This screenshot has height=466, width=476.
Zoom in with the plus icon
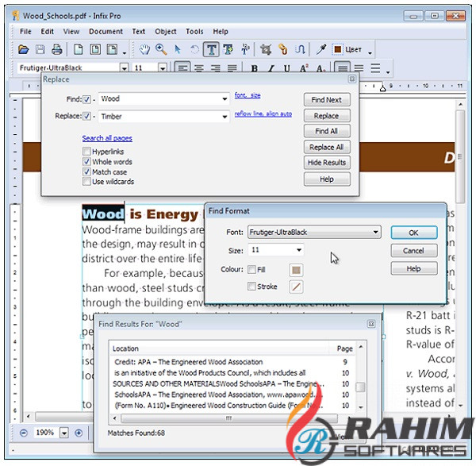coord(79,433)
